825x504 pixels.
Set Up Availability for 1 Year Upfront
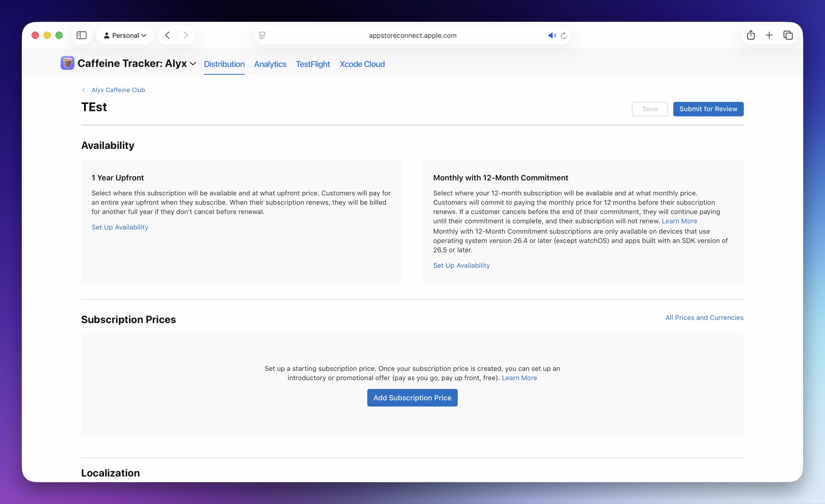tap(120, 227)
